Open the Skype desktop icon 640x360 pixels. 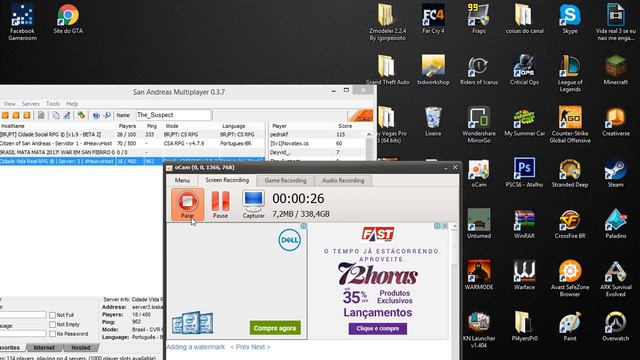(x=570, y=19)
